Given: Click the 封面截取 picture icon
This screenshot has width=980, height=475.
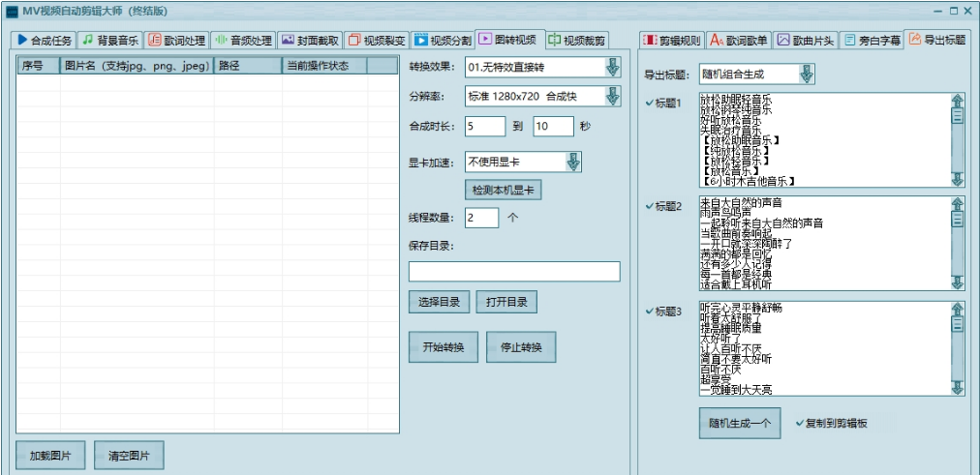Looking at the screenshot, I should (x=287, y=41).
